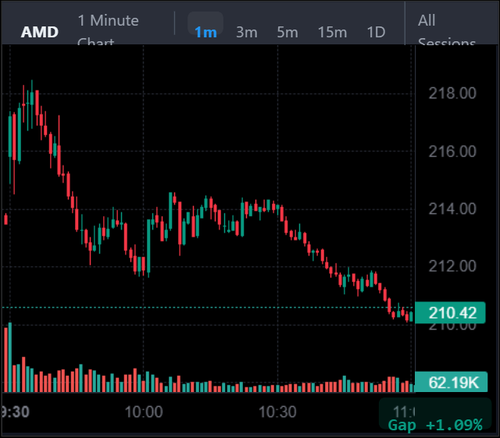Switch to the 1D timeframe
This screenshot has height=438, width=500.
pyautogui.click(x=376, y=32)
